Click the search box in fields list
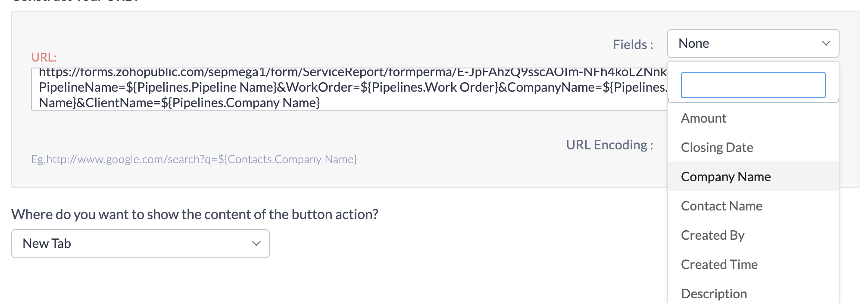This screenshot has height=303, width=868. click(x=752, y=85)
